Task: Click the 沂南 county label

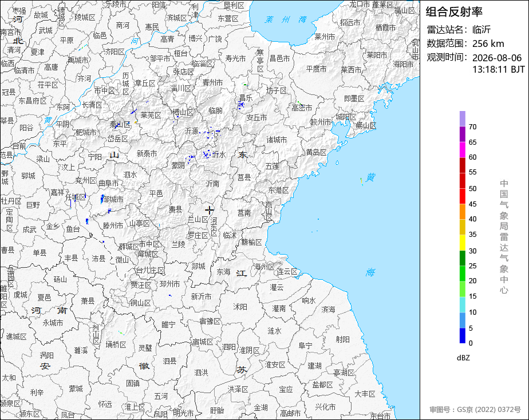Action: (x=212, y=183)
